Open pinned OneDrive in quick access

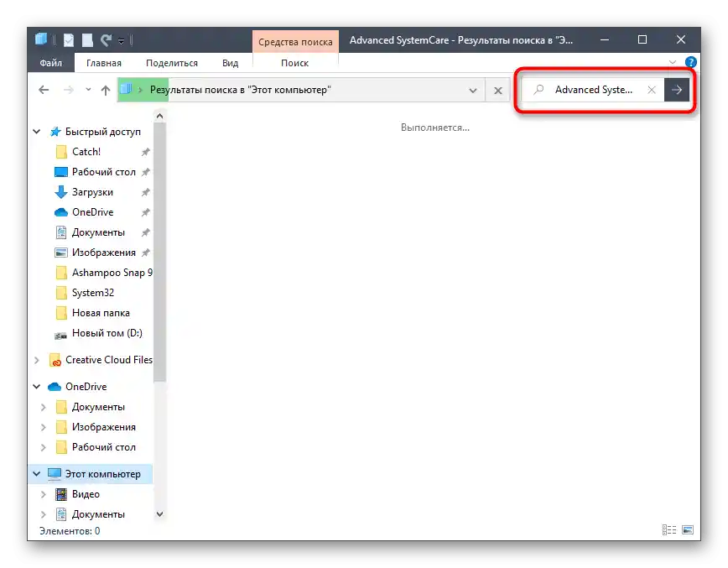[x=92, y=211]
